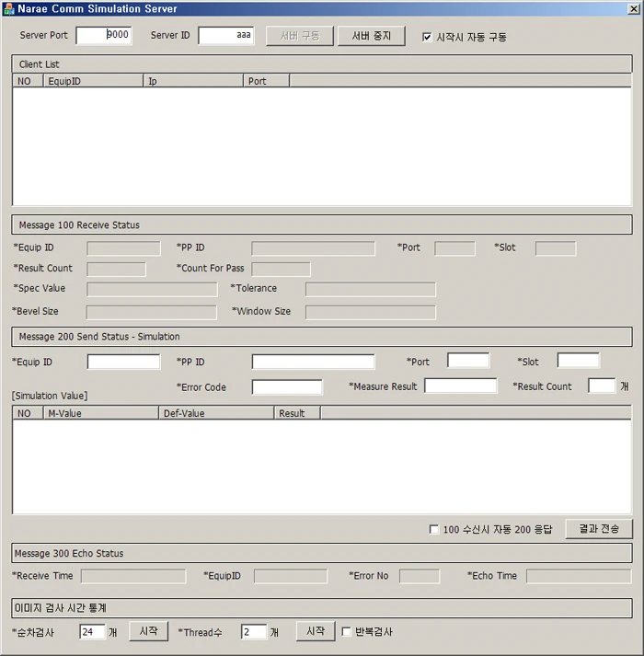The width and height of the screenshot is (644, 656).
Task: Click the Window Size field
Action: click(x=371, y=313)
